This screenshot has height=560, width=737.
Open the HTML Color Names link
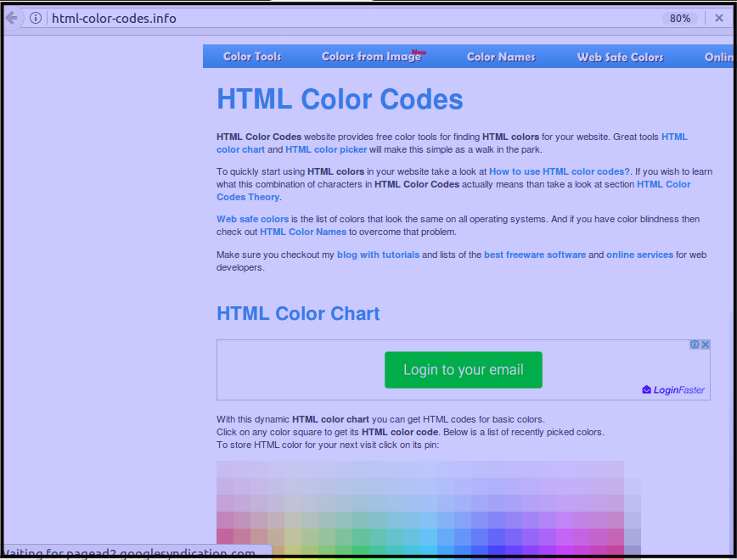pyautogui.click(x=303, y=232)
